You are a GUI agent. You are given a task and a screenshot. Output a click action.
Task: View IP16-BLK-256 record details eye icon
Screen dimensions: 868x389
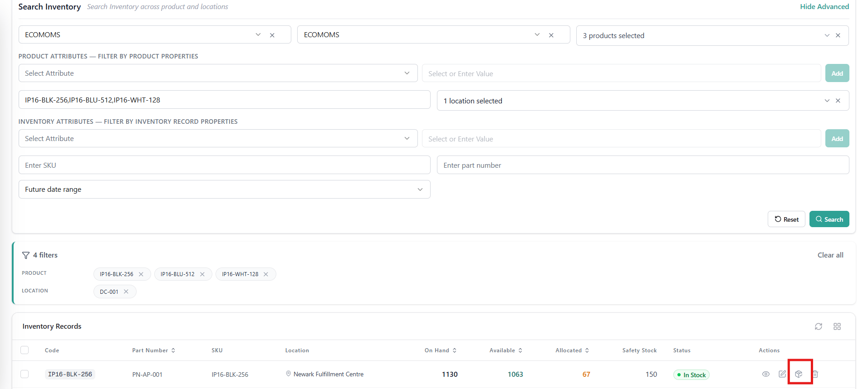click(x=766, y=374)
